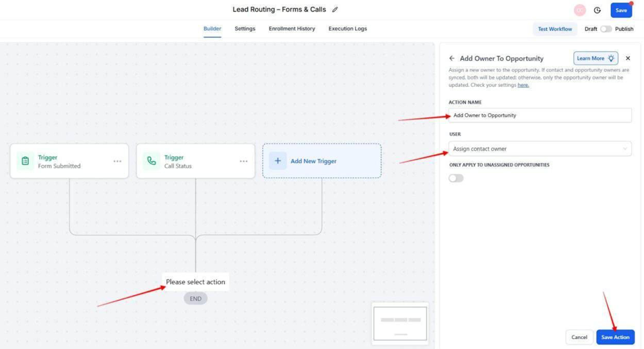Toggle workflow from Draft to Publish

coord(606,29)
